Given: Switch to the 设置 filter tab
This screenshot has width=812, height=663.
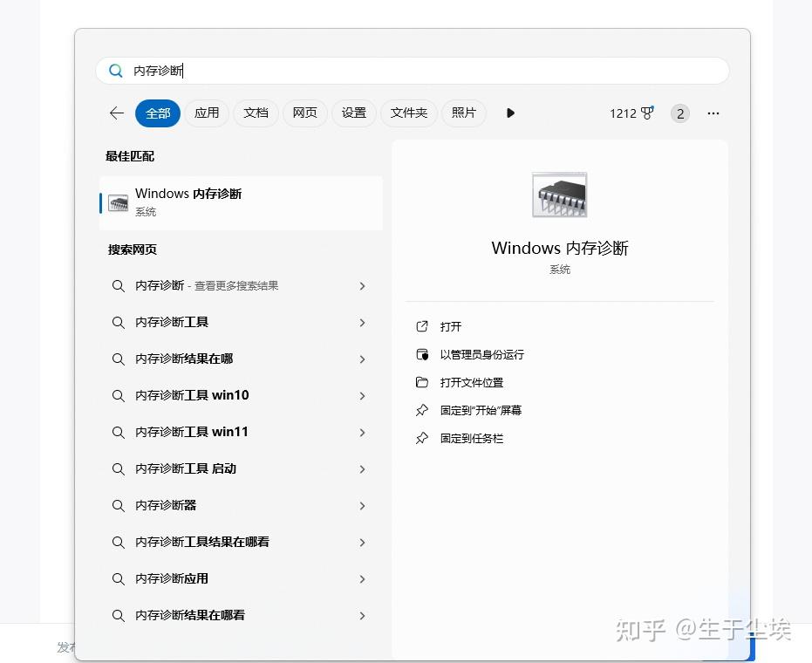Looking at the screenshot, I should coord(354,113).
